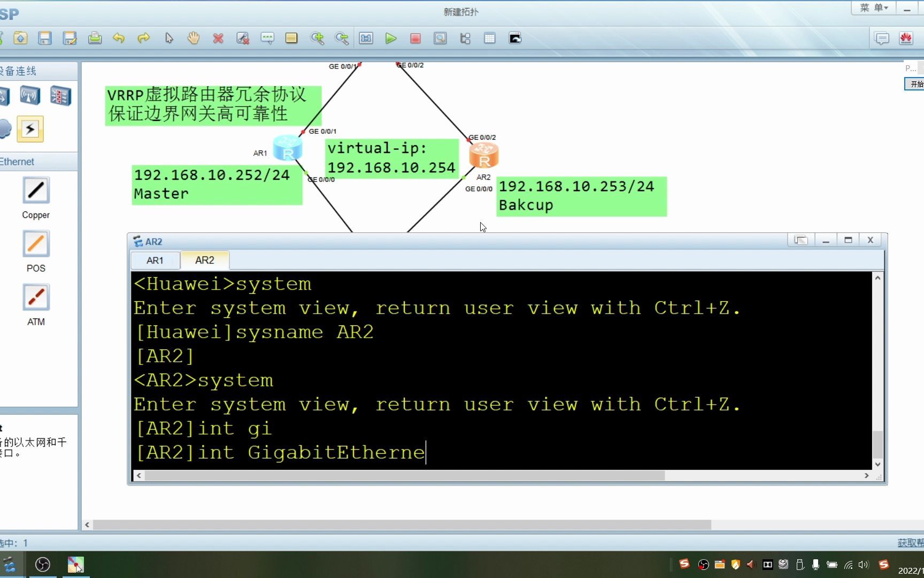Select the Zoom In magnifier tool
924x578 pixels.
[x=318, y=38]
